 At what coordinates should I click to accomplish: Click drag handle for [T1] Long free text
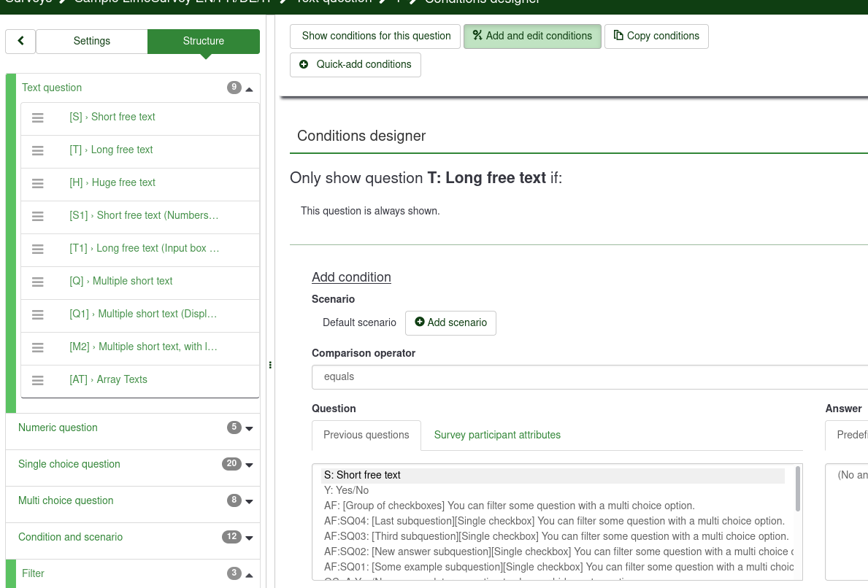pyautogui.click(x=38, y=249)
